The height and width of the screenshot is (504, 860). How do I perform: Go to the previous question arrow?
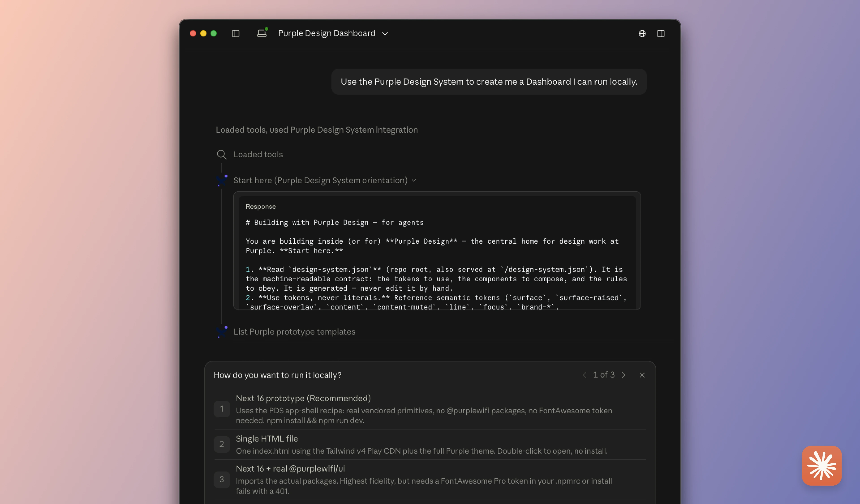(585, 375)
